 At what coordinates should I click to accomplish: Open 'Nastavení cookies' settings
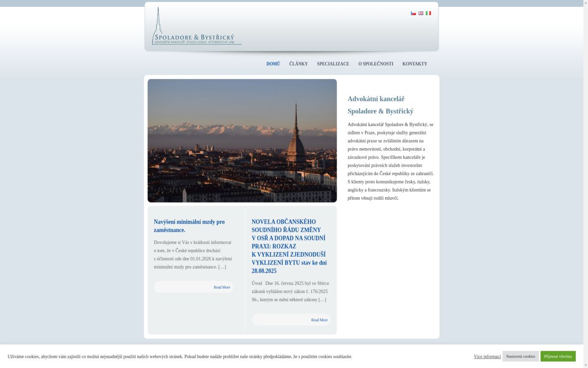coord(520,356)
